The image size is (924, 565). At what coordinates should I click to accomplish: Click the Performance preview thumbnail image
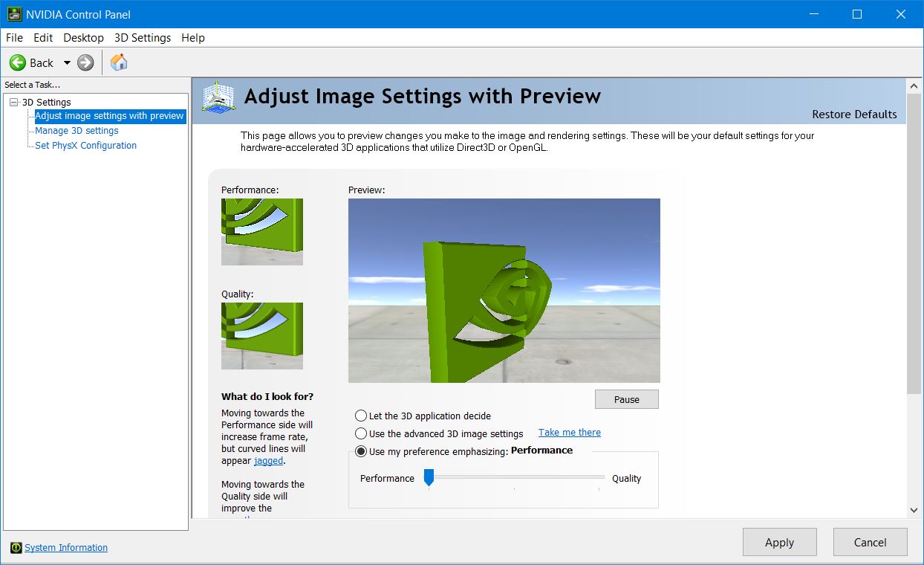coord(261,231)
